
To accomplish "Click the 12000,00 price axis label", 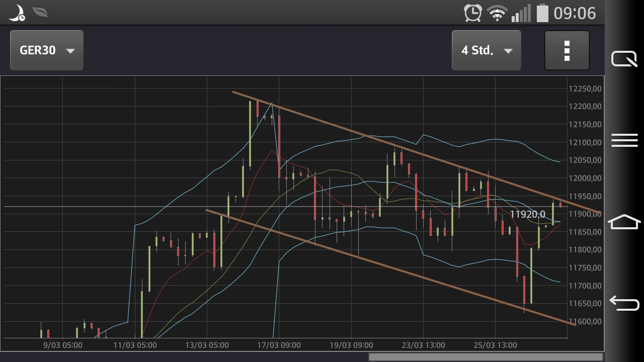I will (585, 178).
